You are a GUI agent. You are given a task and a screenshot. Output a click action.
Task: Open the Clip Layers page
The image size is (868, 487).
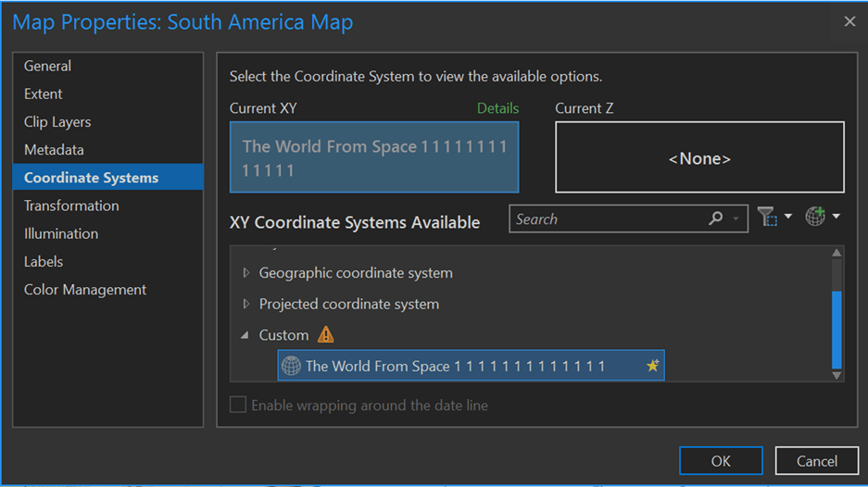coord(57,122)
